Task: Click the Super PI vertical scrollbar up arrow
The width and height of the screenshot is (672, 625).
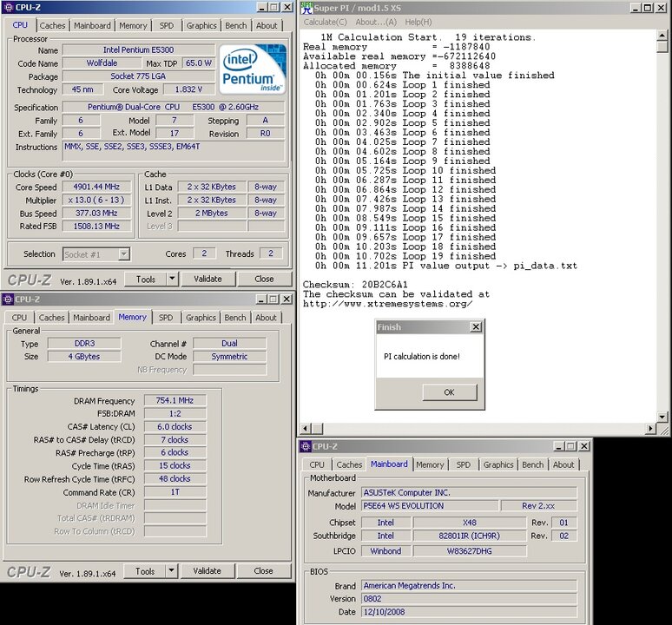Action: click(x=662, y=36)
